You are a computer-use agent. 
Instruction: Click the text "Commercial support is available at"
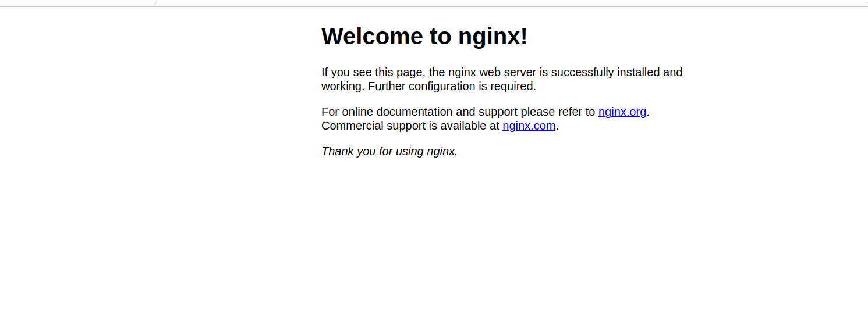click(x=410, y=126)
